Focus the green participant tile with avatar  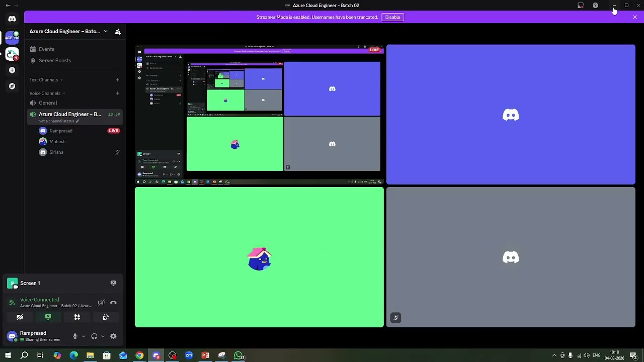pyautogui.click(x=259, y=257)
